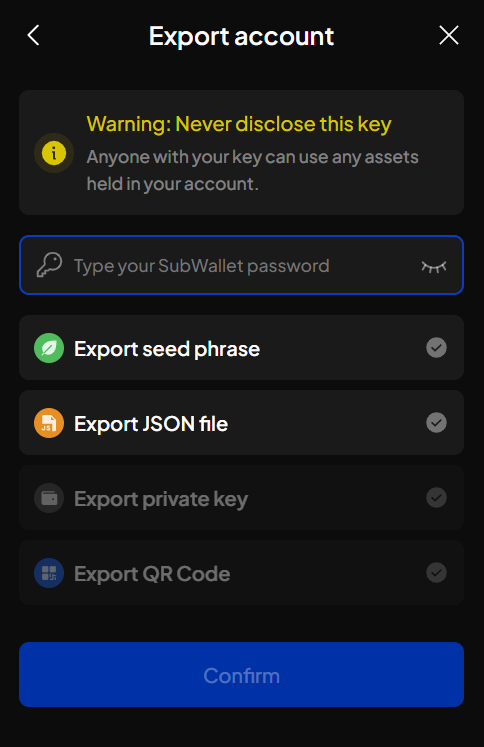Check the Export QR Code checkmark
Screen dimensions: 484x747
(436, 573)
